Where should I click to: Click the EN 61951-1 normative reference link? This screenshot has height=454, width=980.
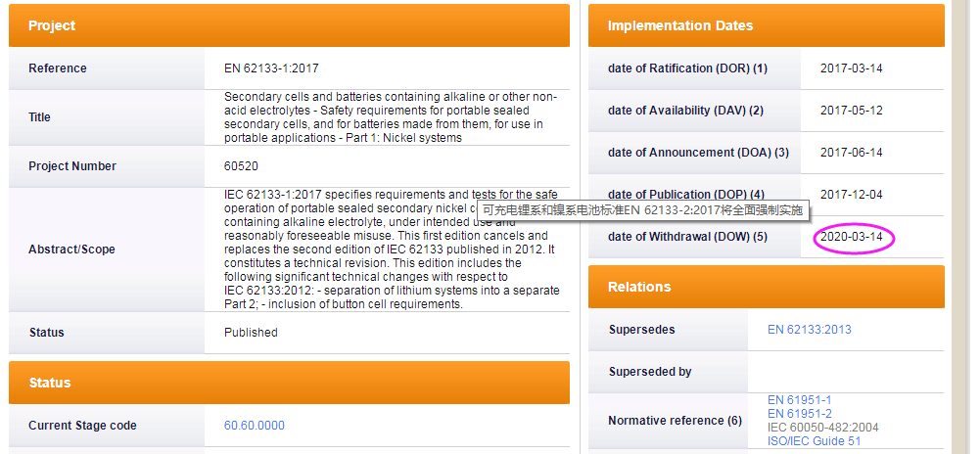point(800,400)
